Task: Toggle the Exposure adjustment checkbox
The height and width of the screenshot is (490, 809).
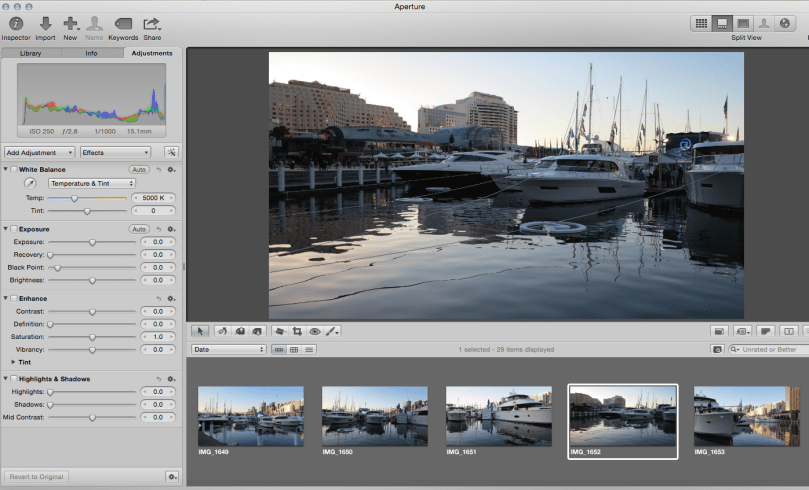Action: pos(12,229)
